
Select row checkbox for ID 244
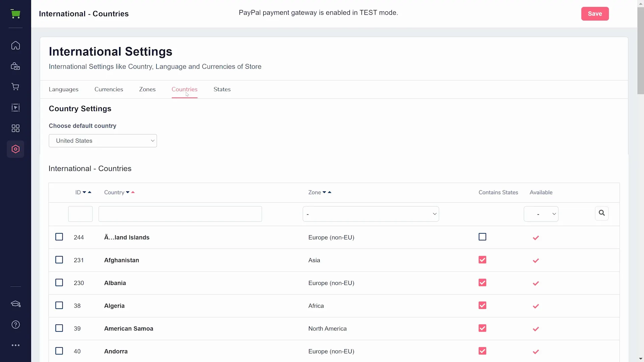(x=59, y=237)
